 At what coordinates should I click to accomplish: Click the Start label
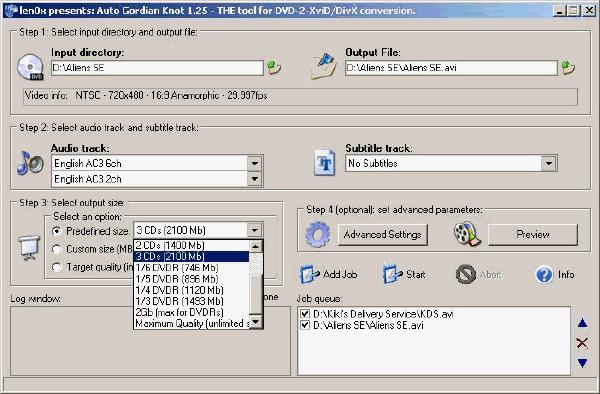(x=416, y=275)
